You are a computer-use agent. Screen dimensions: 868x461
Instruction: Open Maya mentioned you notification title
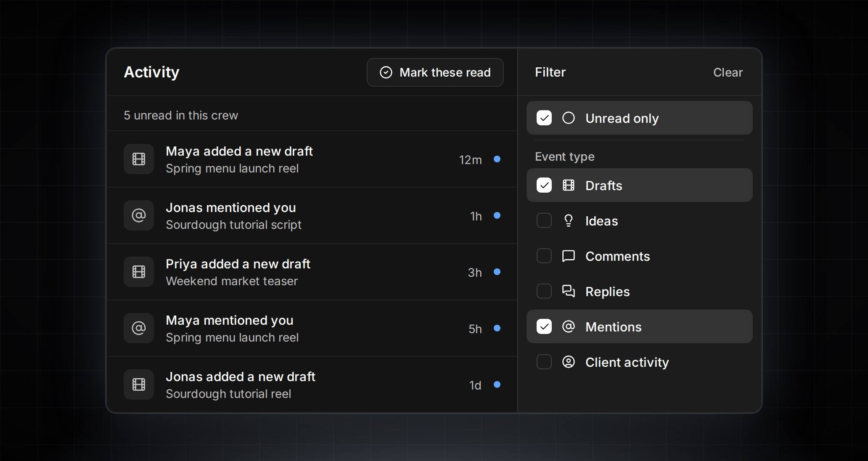(x=230, y=320)
